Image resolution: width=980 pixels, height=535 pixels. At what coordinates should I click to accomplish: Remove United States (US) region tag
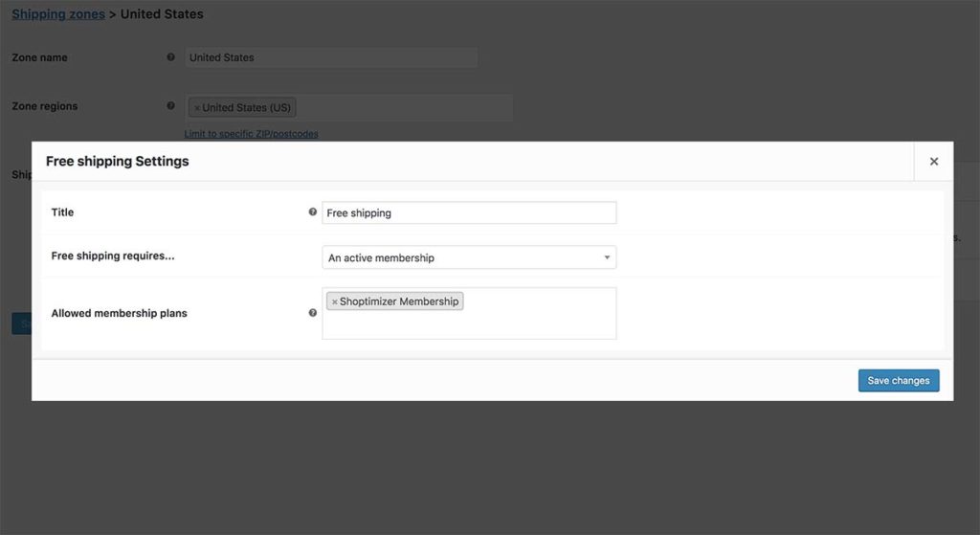(197, 108)
